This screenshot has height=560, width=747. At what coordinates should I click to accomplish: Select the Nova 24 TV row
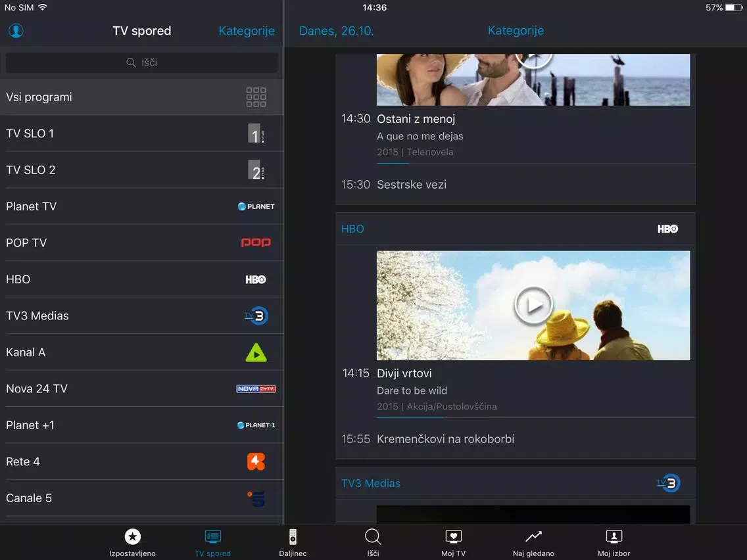pos(142,389)
